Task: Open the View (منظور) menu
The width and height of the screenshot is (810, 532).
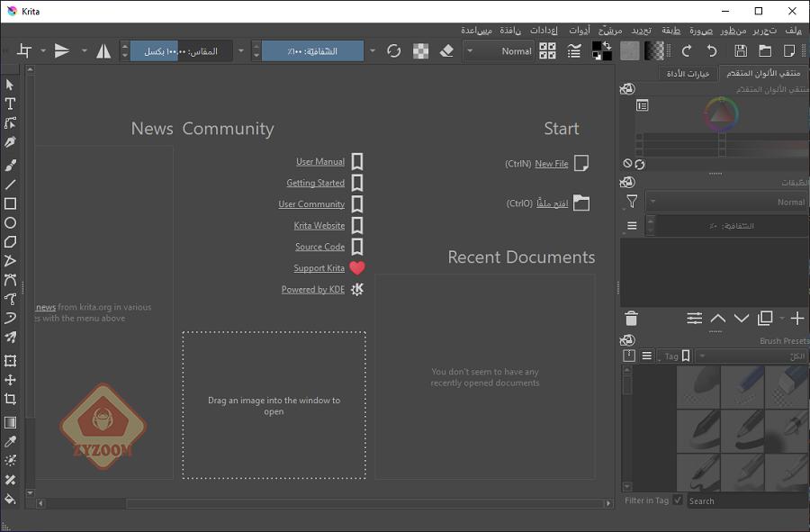Action: pyautogui.click(x=733, y=31)
